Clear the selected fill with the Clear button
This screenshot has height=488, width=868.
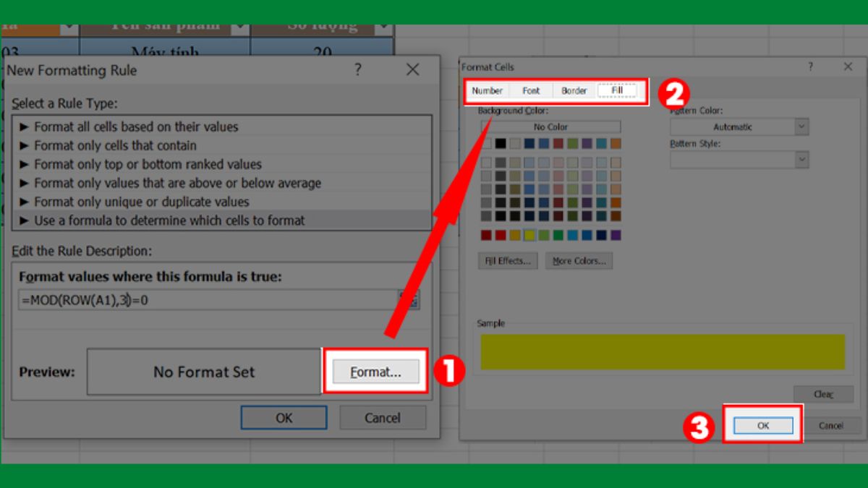click(824, 394)
